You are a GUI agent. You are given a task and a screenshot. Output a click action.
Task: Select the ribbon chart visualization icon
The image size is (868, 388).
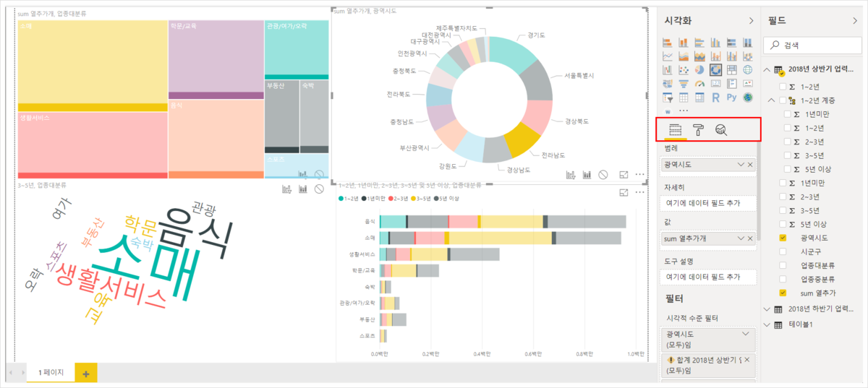[748, 56]
